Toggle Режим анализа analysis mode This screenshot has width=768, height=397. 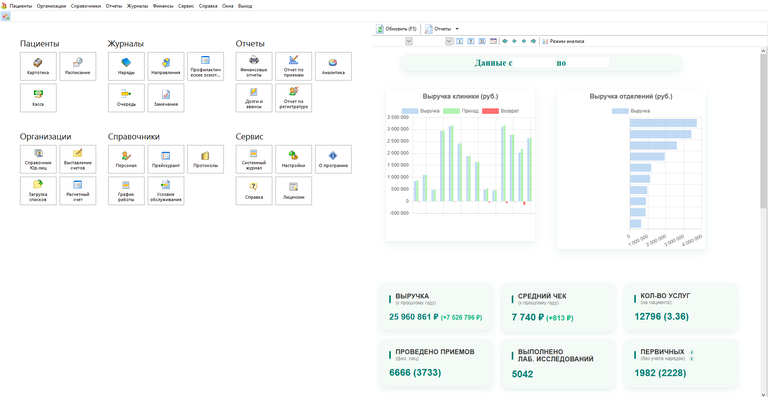tap(563, 41)
